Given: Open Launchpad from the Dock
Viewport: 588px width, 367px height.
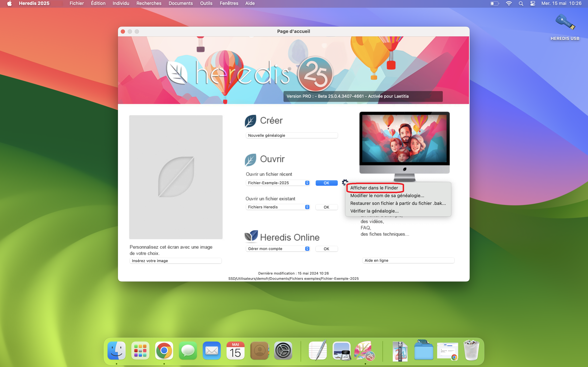Looking at the screenshot, I should 140,351.
